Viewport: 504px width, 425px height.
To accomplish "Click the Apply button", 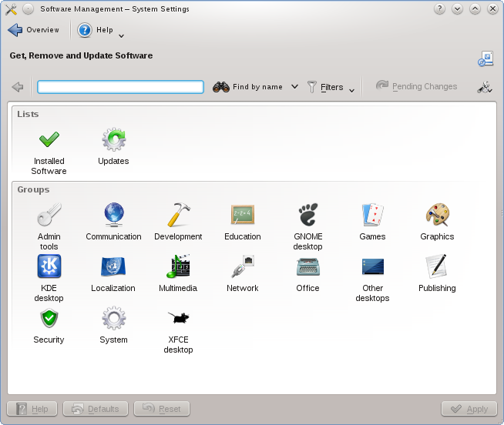I will point(469,409).
